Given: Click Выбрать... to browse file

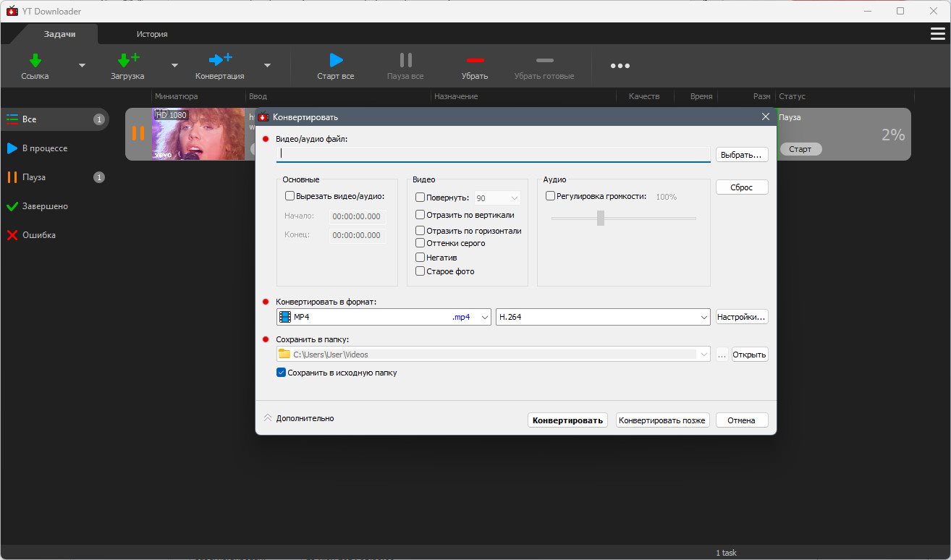Looking at the screenshot, I should 742,155.
